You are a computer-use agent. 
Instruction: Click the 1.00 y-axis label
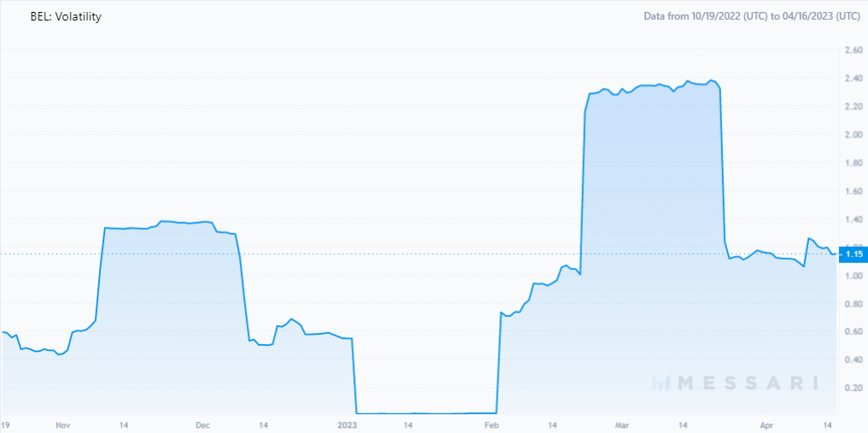coord(853,275)
